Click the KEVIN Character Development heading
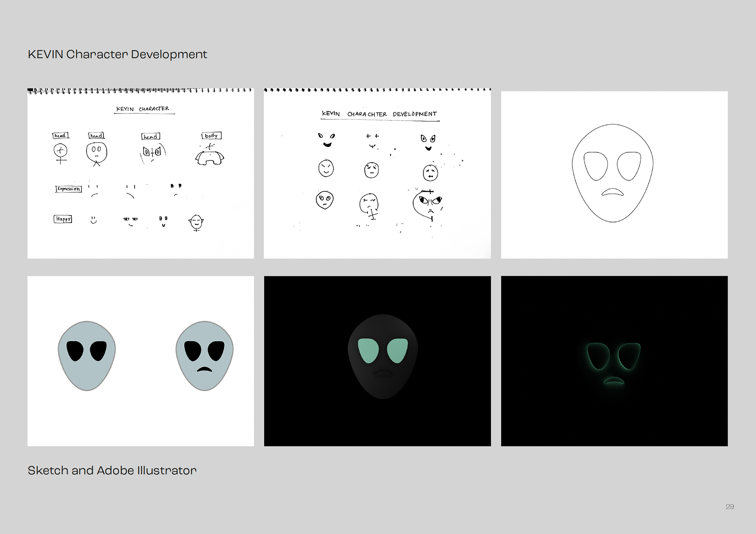Viewport: 756px width, 534px height. pyautogui.click(x=117, y=54)
